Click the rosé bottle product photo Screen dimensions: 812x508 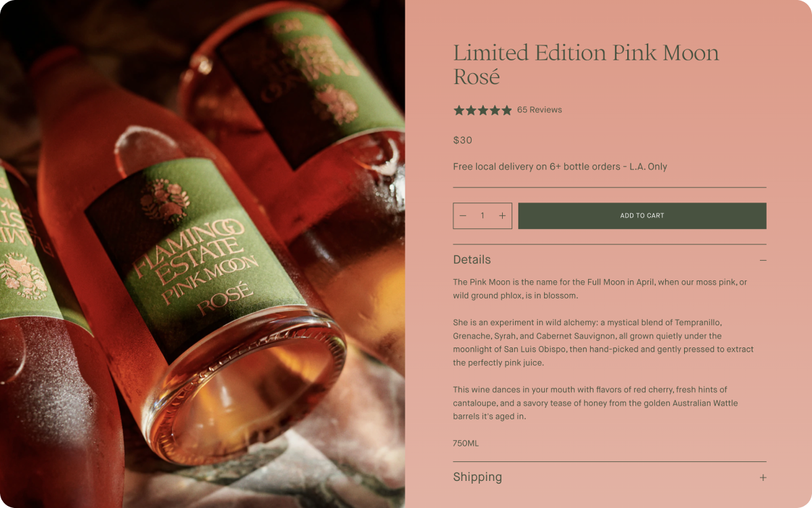tap(202, 254)
